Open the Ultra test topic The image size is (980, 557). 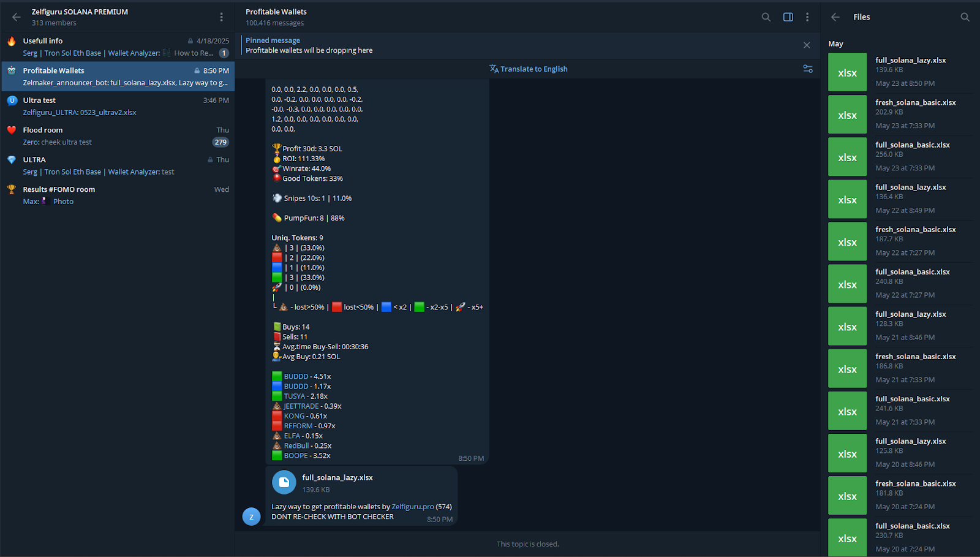tap(118, 106)
